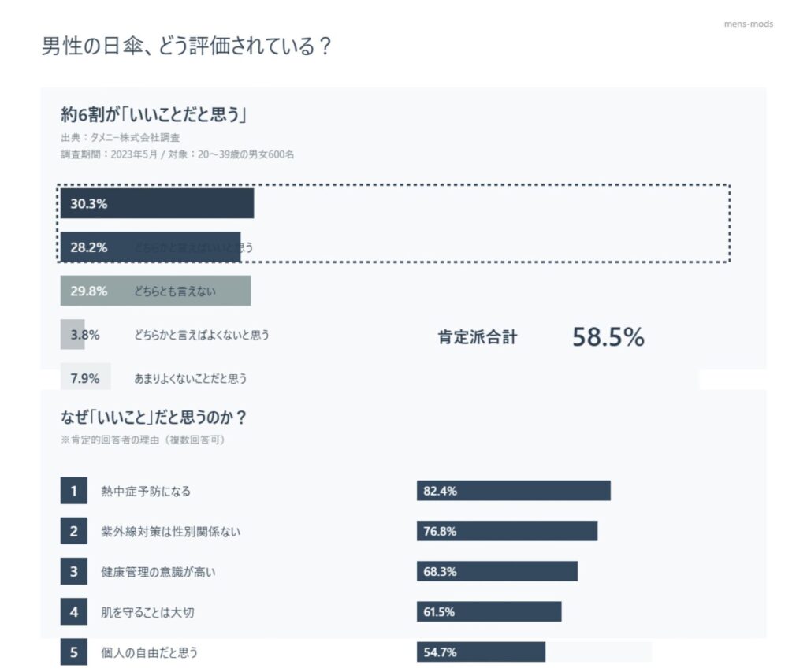
Task: Select the 68.3% reason bar
Action: click(496, 571)
